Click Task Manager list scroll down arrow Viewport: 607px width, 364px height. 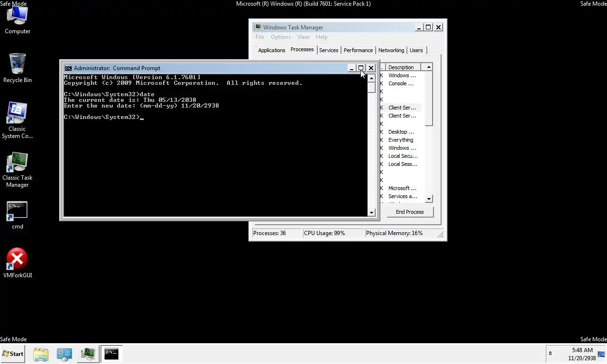pyautogui.click(x=429, y=199)
